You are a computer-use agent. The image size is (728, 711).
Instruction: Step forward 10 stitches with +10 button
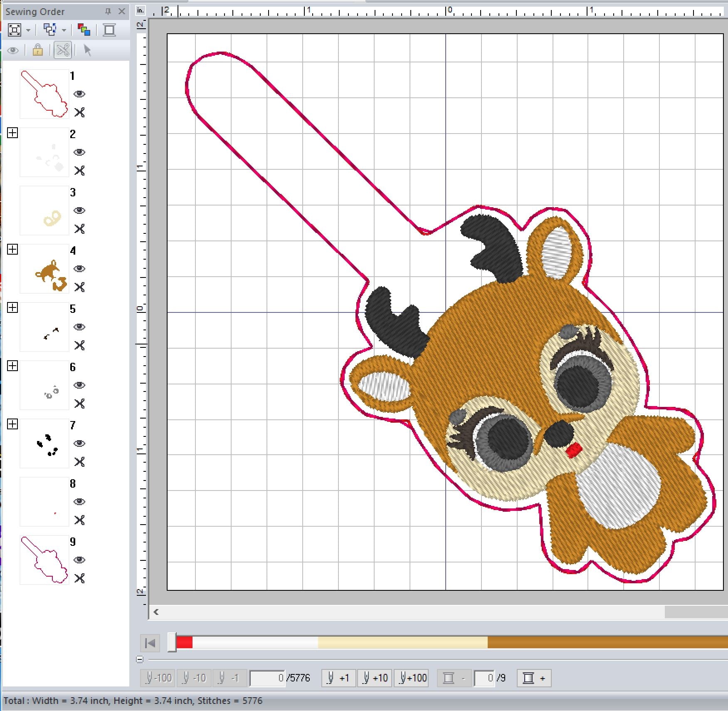tap(375, 678)
